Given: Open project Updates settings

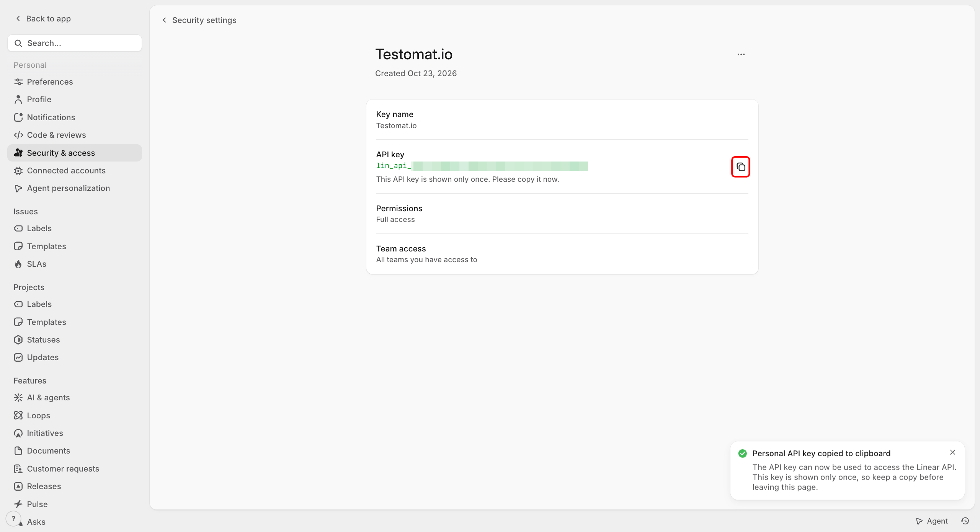Looking at the screenshot, I should (x=75, y=357).
